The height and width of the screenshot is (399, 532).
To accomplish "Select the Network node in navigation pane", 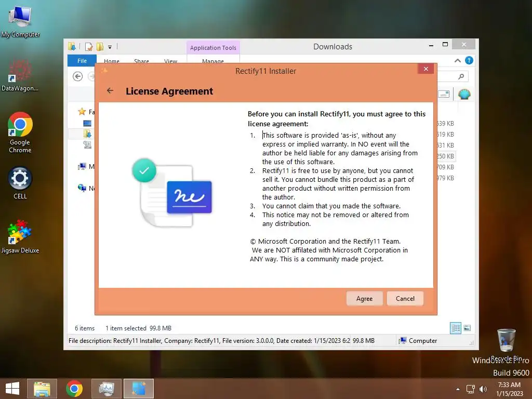I will 82,188.
